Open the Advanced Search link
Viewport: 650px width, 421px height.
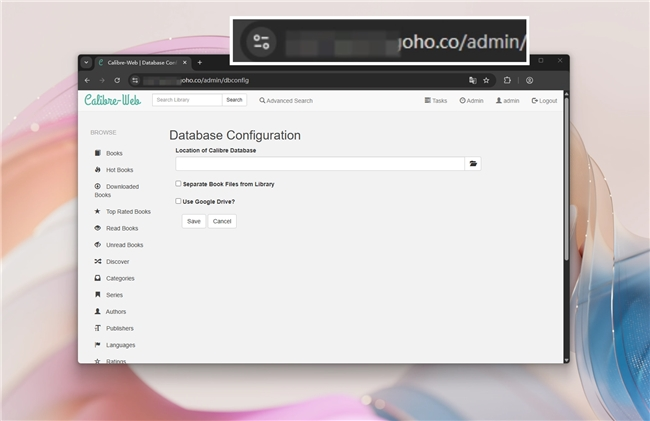point(286,101)
